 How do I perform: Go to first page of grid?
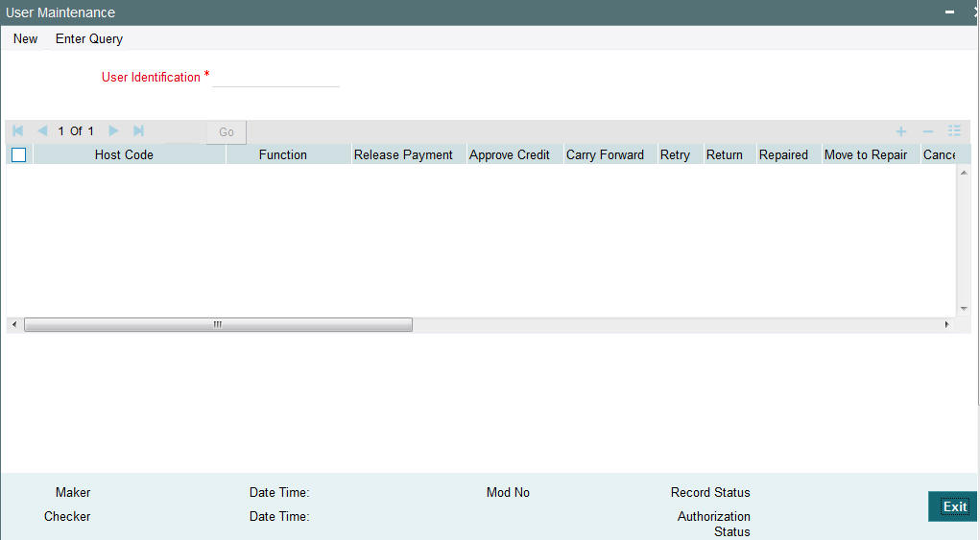coord(18,131)
